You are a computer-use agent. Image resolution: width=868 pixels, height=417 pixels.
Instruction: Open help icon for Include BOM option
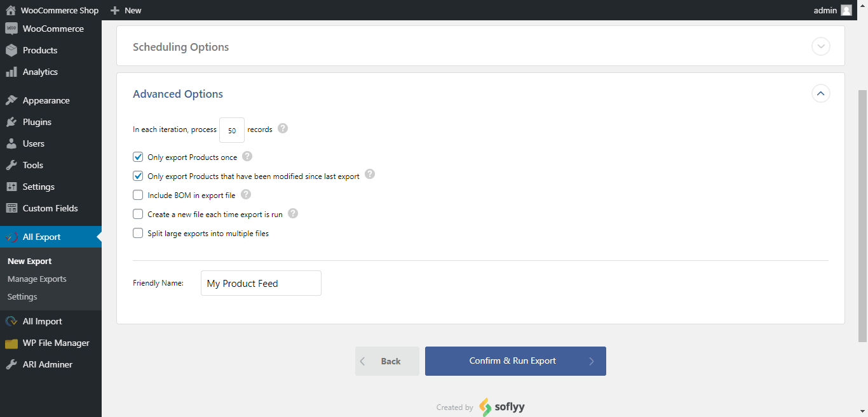click(246, 194)
